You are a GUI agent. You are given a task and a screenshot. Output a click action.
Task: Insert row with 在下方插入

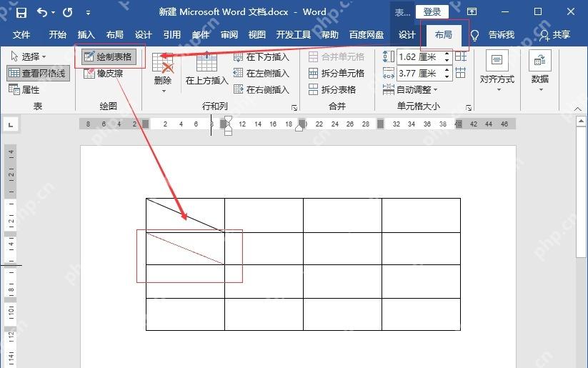(x=261, y=56)
